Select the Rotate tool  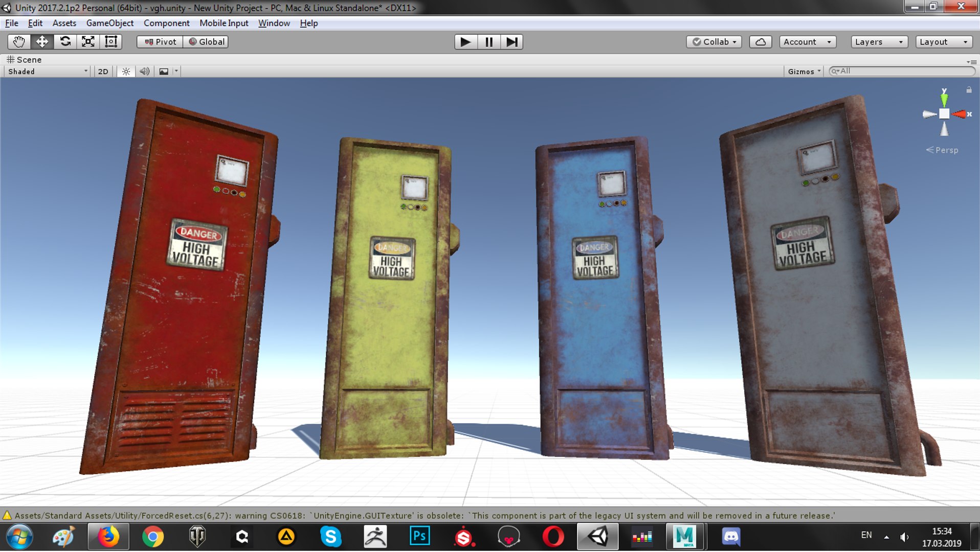click(x=65, y=42)
